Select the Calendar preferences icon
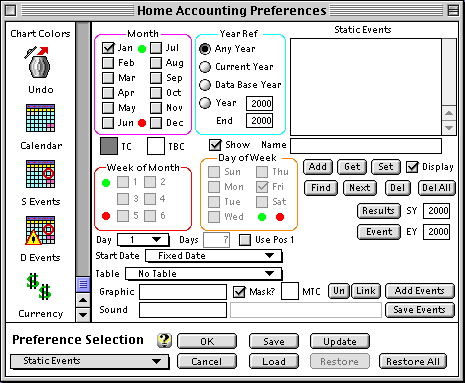The width and height of the screenshot is (465, 383). coord(40,118)
